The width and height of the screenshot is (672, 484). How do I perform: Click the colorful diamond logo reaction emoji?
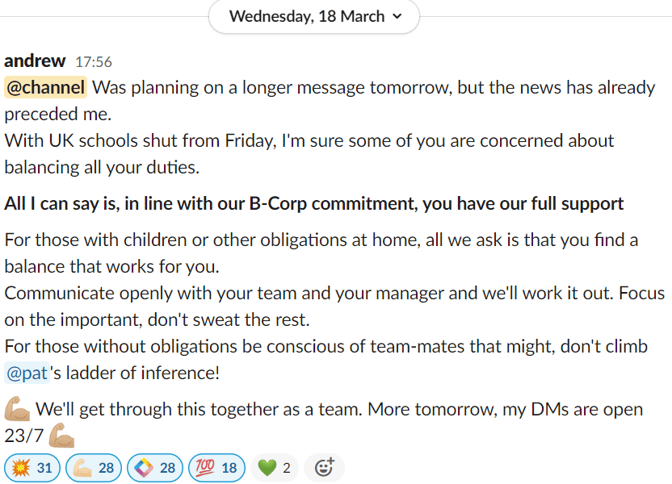coord(144,468)
